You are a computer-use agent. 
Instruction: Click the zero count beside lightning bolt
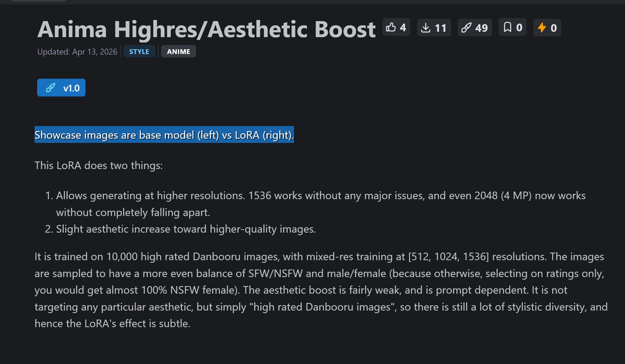[554, 28]
